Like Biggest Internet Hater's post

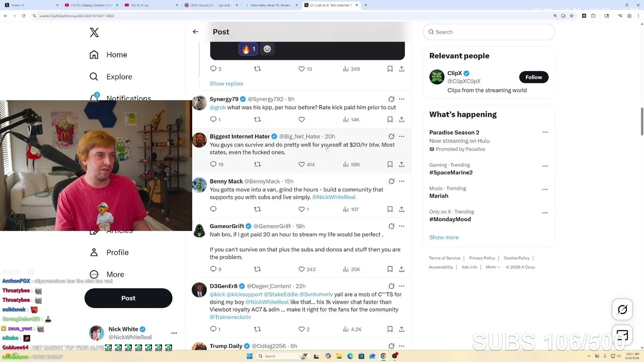pos(301,164)
